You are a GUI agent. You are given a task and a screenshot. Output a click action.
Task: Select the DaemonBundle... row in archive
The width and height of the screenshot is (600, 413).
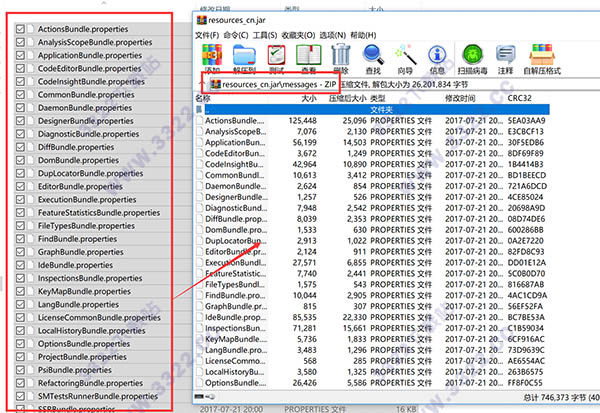pos(373,186)
